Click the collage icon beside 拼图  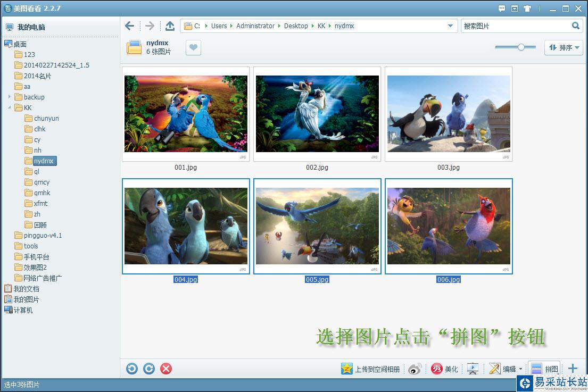point(536,369)
